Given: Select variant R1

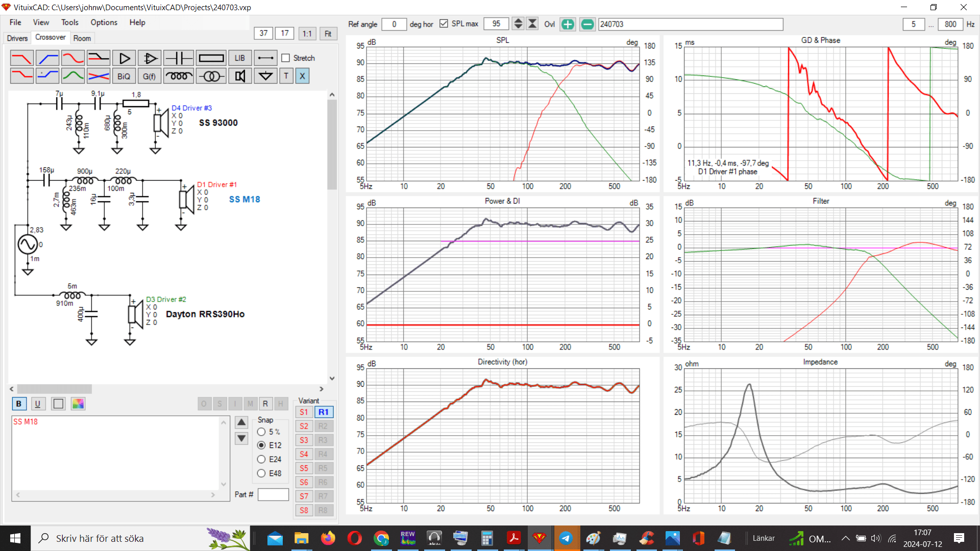Looking at the screenshot, I should [324, 412].
